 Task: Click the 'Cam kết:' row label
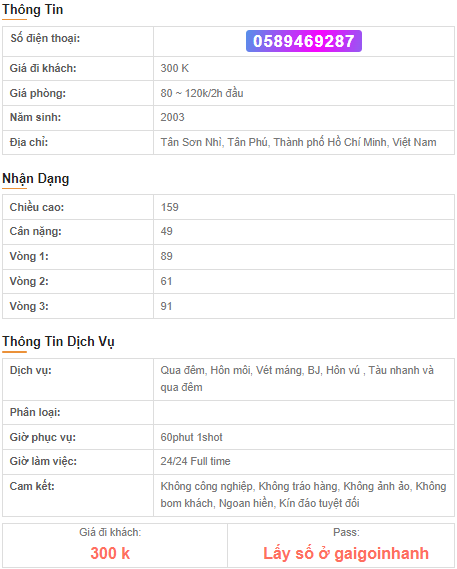(x=32, y=486)
